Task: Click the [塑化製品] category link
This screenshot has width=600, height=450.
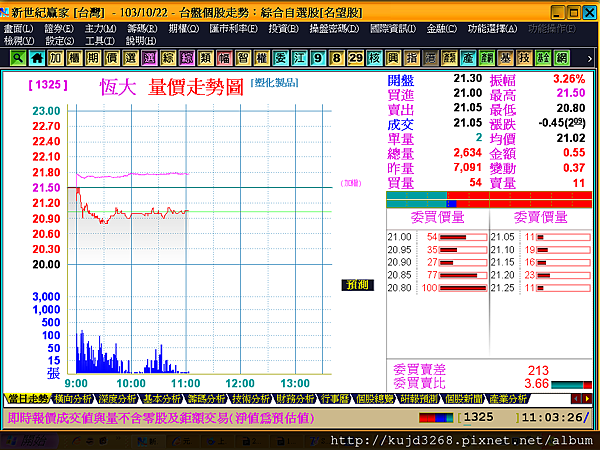Action: coord(275,83)
